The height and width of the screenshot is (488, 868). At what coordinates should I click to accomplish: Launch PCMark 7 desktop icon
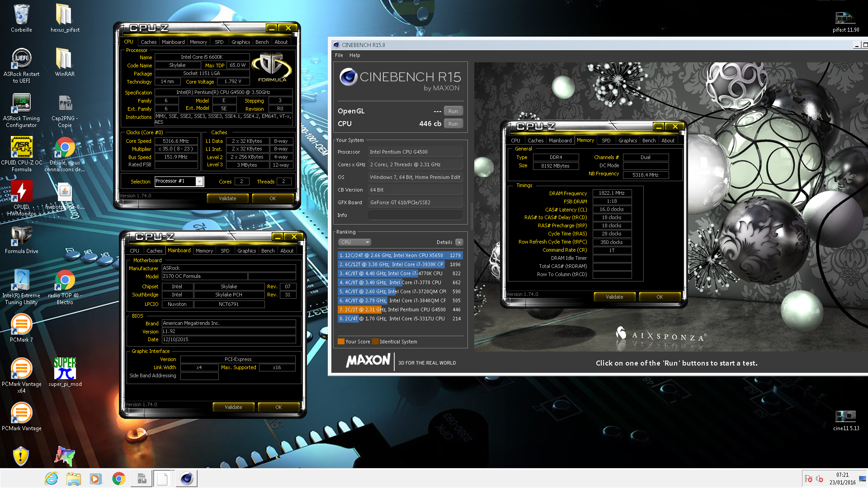click(x=21, y=328)
